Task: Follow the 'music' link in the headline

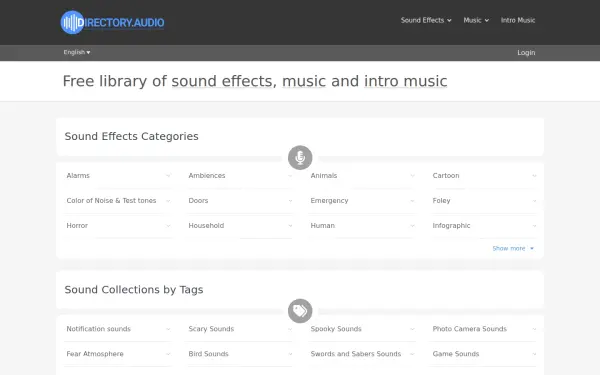Action: 304,81
